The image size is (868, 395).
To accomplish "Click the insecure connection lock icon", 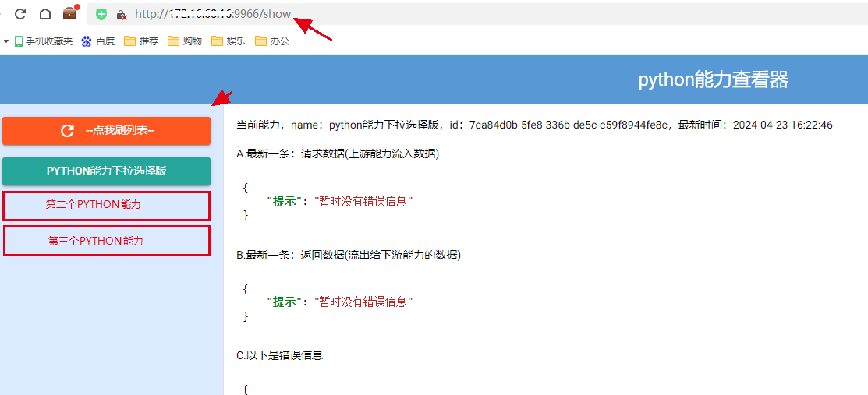I will tap(121, 15).
